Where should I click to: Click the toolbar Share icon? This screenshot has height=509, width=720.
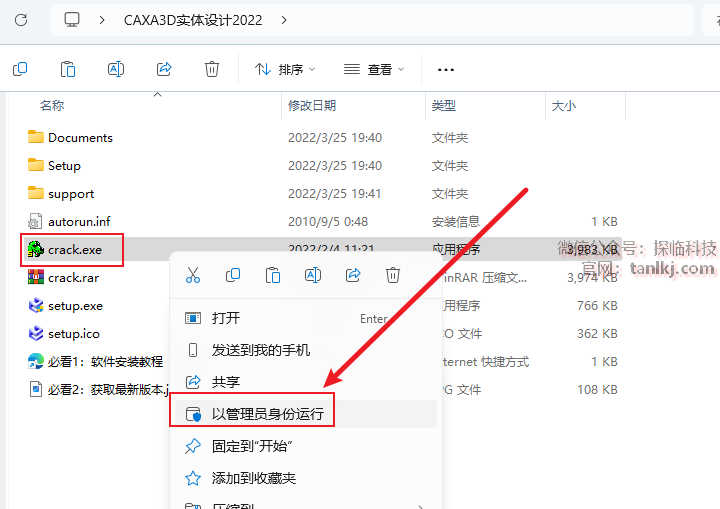164,69
